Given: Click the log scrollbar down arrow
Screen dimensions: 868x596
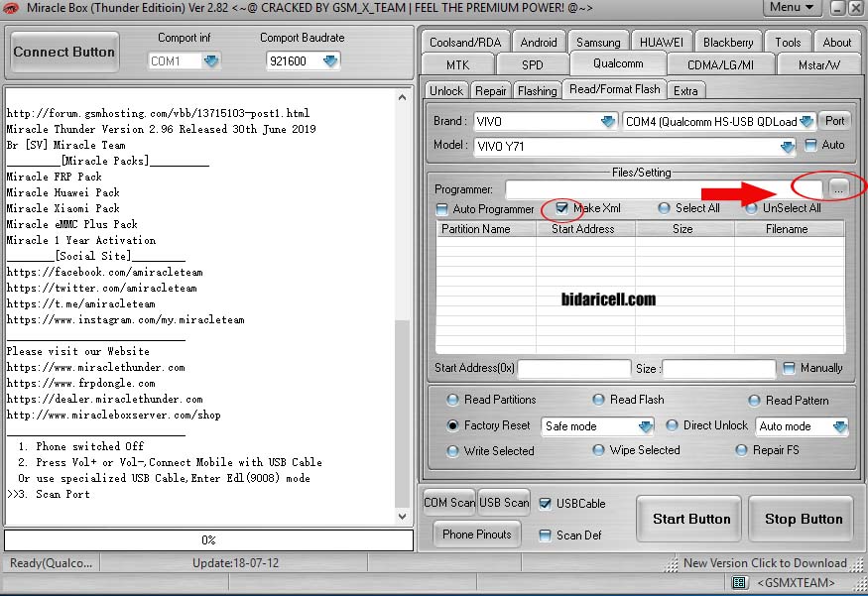Looking at the screenshot, I should coord(403,517).
